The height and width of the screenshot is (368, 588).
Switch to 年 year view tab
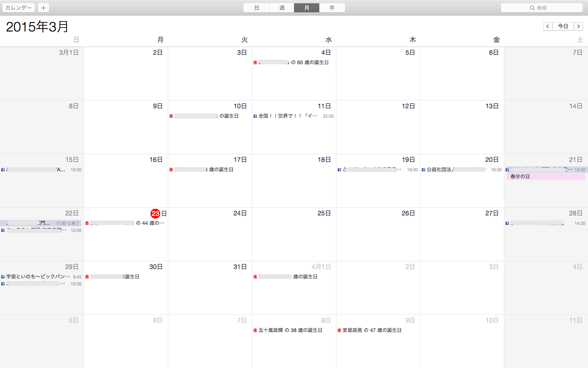332,8
